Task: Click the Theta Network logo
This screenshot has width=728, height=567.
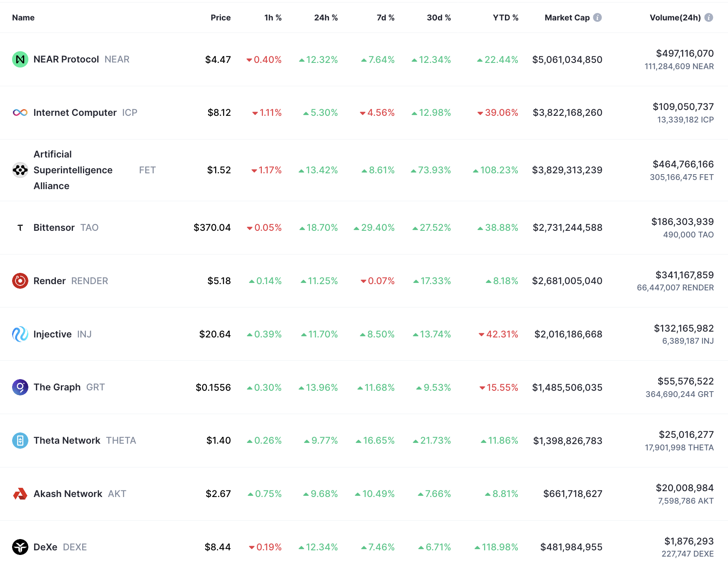Action: 20,440
